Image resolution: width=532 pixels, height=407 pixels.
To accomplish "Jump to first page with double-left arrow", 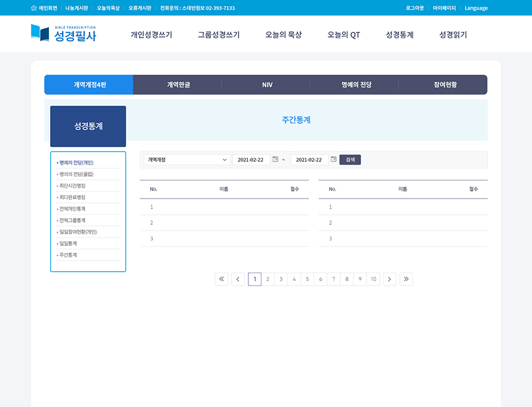I will click(x=222, y=279).
